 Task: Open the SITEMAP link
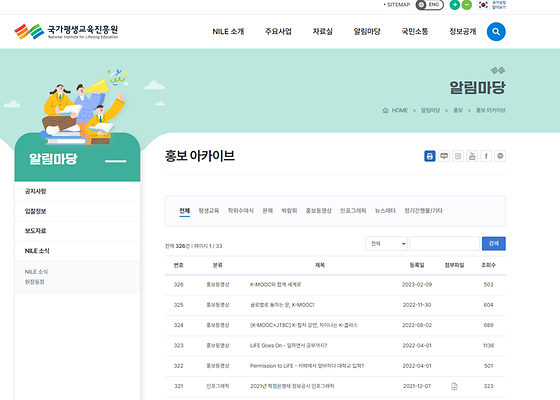click(399, 5)
